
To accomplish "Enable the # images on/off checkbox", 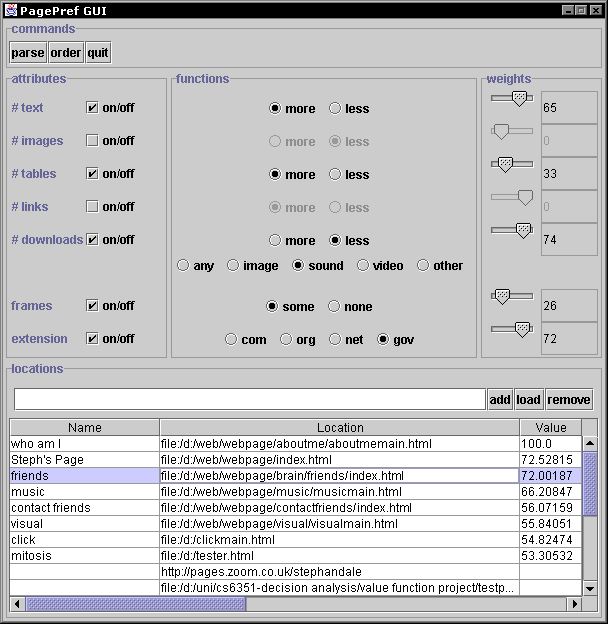I will (x=92, y=140).
